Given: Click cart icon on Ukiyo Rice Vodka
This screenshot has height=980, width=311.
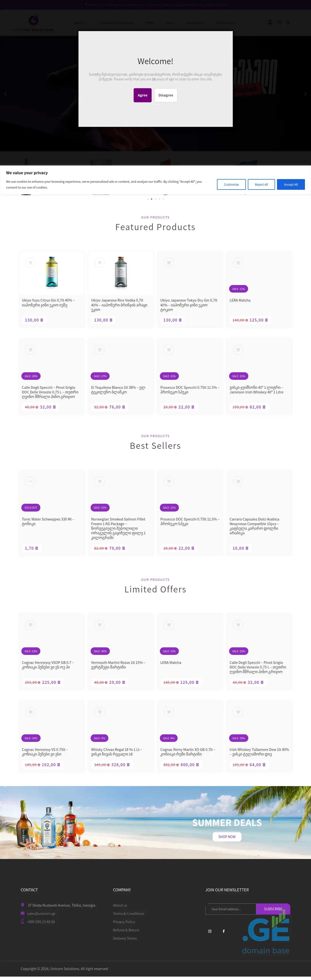Looking at the screenshot, I should pyautogui.click(x=100, y=262).
